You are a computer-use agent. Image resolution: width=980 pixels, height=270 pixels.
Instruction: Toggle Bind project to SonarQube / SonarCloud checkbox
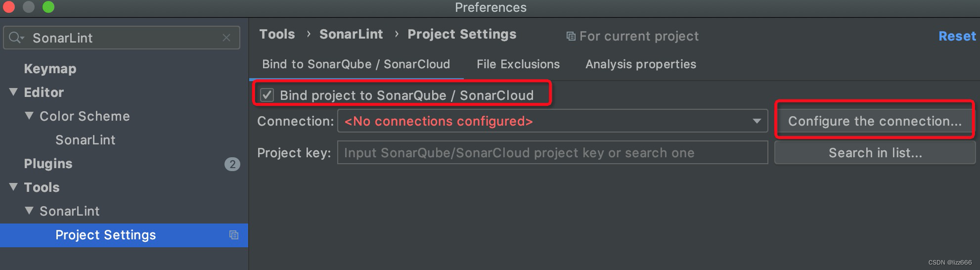267,95
